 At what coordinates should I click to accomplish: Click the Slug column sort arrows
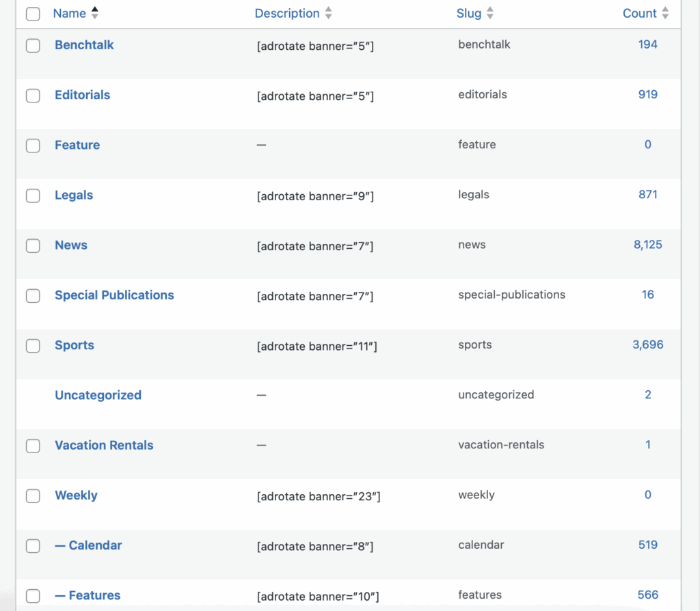coord(490,13)
